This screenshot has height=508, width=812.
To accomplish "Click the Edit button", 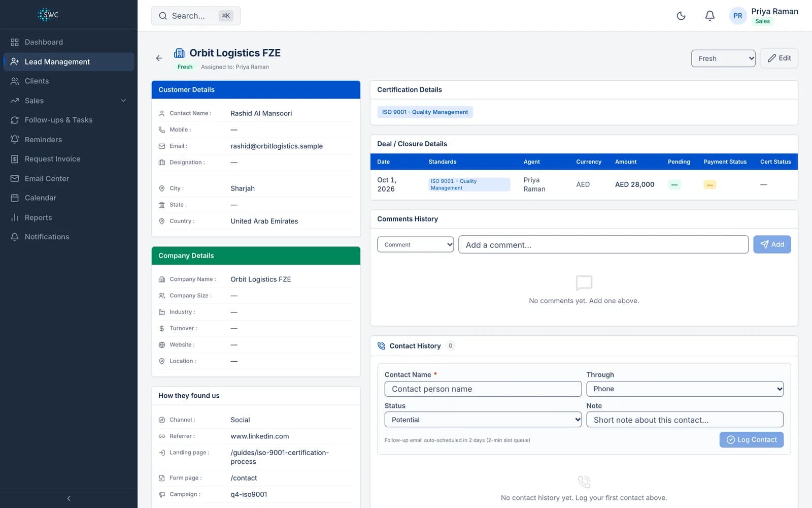I will click(x=779, y=58).
